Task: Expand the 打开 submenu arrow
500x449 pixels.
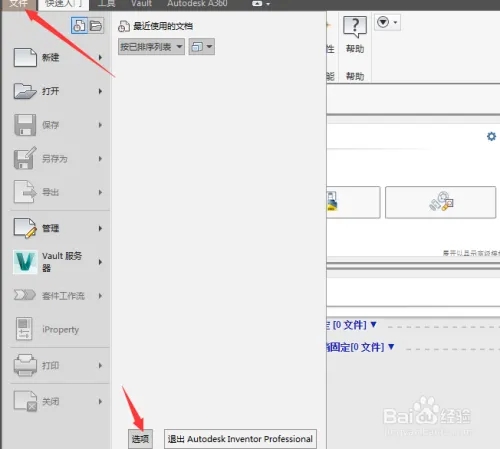Action: [100, 91]
